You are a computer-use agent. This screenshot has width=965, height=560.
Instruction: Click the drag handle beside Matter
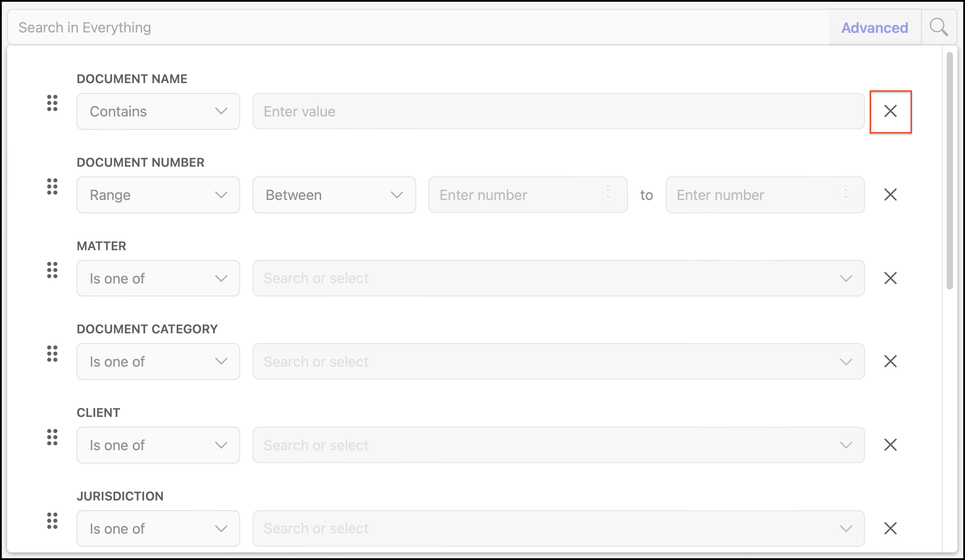(x=52, y=270)
